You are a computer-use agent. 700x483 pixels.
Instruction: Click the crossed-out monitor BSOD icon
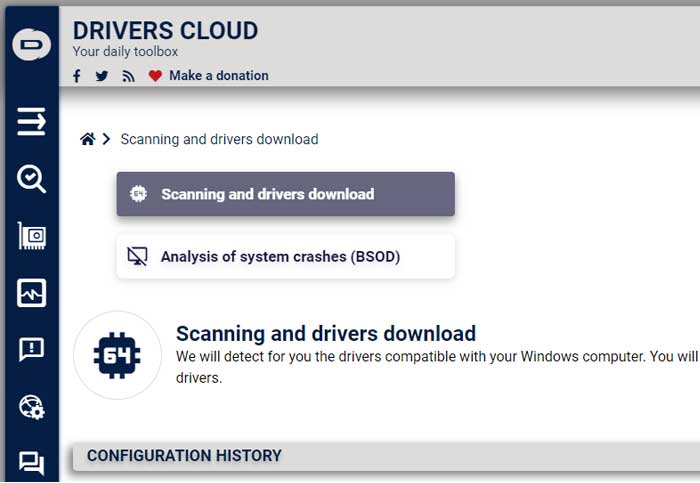[138, 257]
